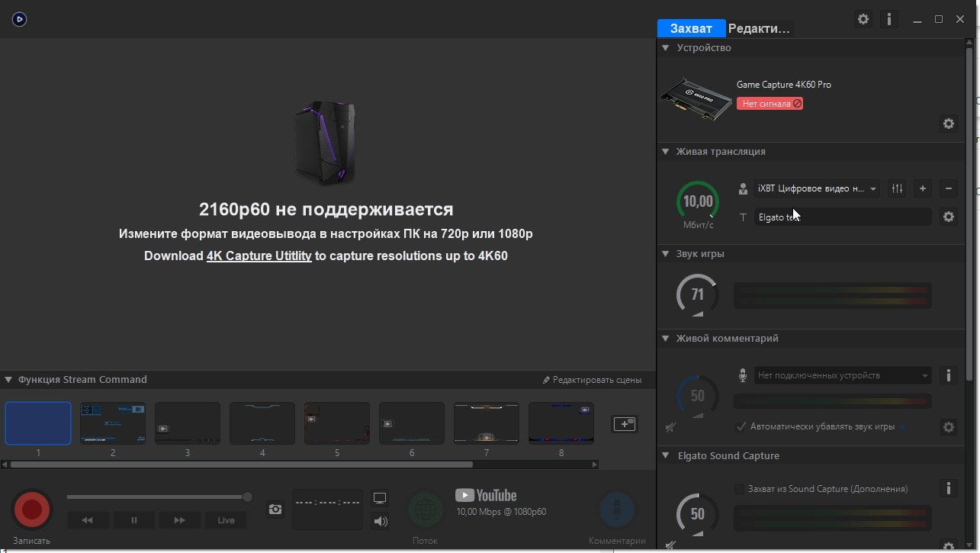Click the playback timeline slider handle
This screenshot has width=980, height=553.
coord(247,497)
